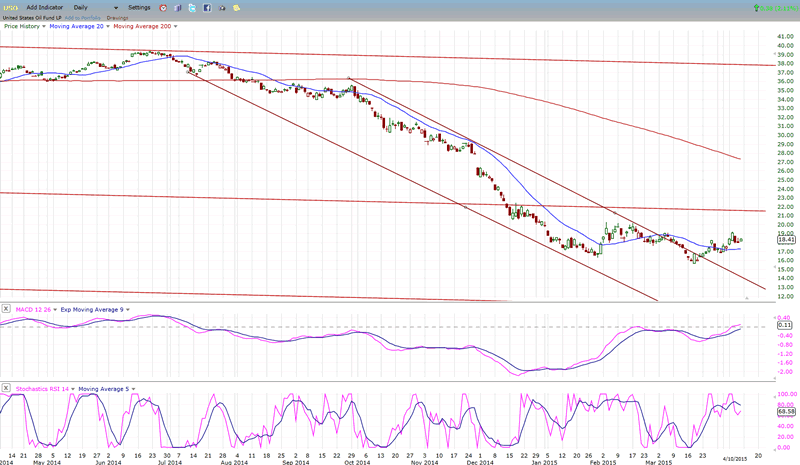800x465 pixels.
Task: Click the USO ticker symbol field
Action: point(11,7)
